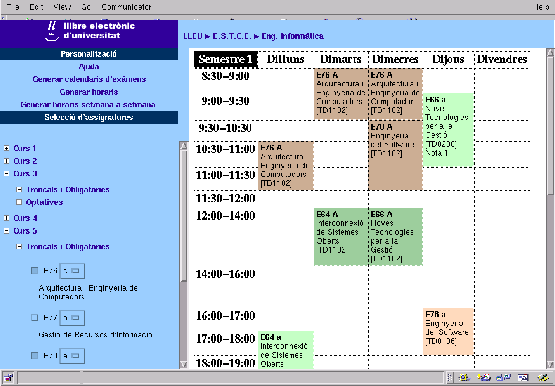Click the 12:00–14:00 time row label
Image resolution: width=555 pixels, height=386 pixels.
tap(225, 215)
